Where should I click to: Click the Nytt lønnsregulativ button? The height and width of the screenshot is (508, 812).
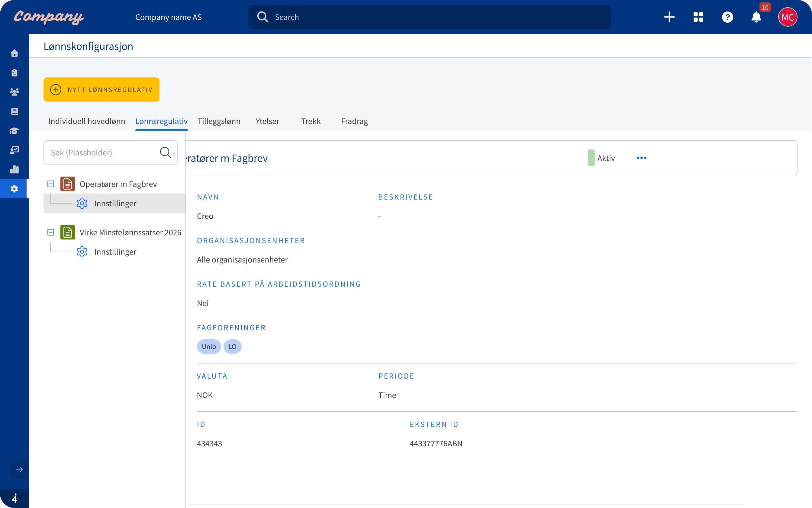pyautogui.click(x=101, y=90)
